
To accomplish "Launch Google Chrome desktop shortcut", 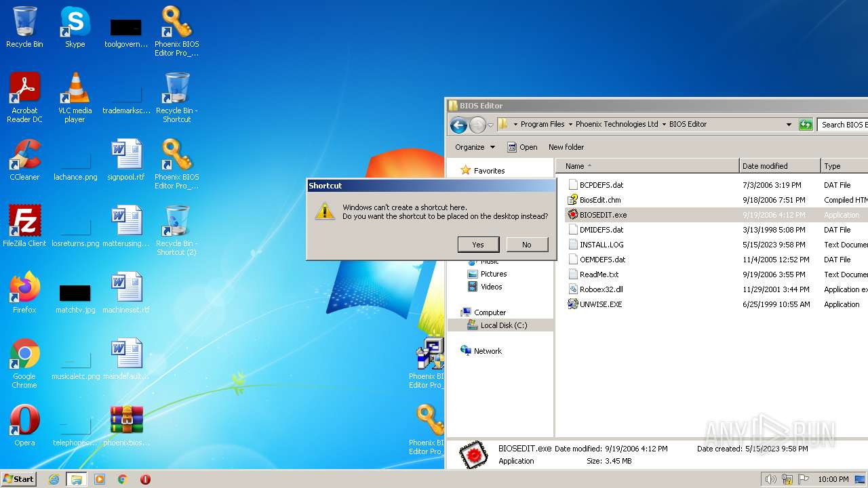I will 24,363.
